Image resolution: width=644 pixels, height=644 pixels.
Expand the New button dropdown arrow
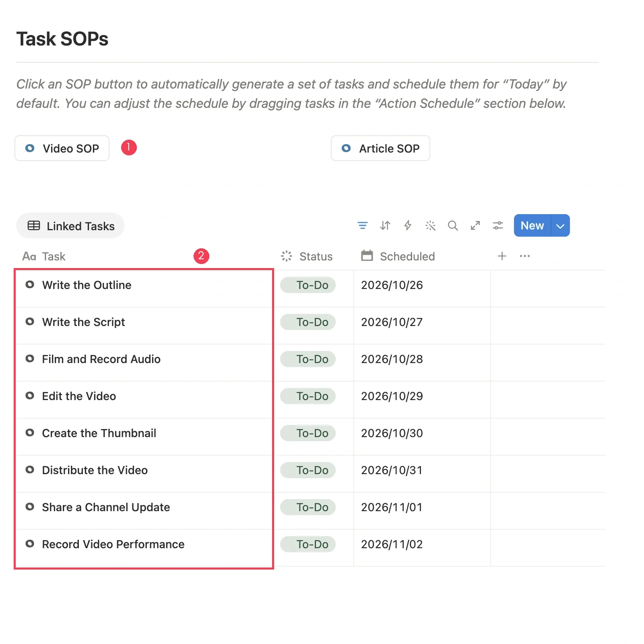560,225
